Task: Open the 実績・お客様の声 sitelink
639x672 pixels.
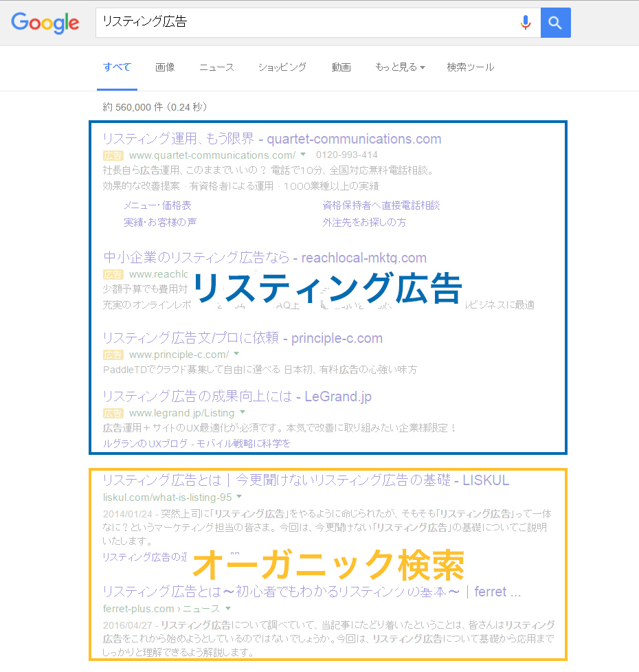Action: click(160, 223)
